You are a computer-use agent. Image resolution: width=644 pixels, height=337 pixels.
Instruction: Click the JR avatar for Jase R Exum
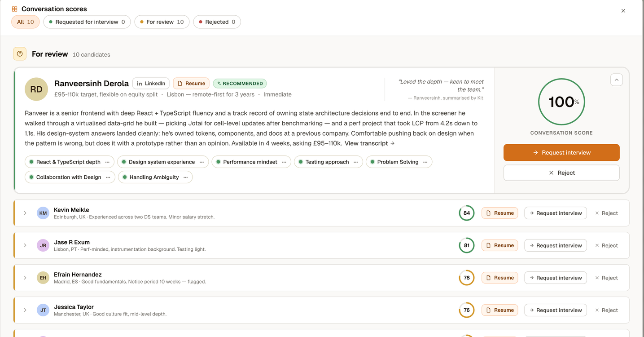tap(43, 245)
